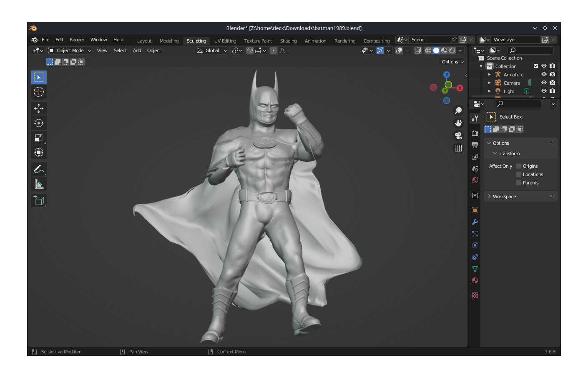Expand the Light tree item
Viewport: 588px width, 388px height.
click(x=490, y=91)
